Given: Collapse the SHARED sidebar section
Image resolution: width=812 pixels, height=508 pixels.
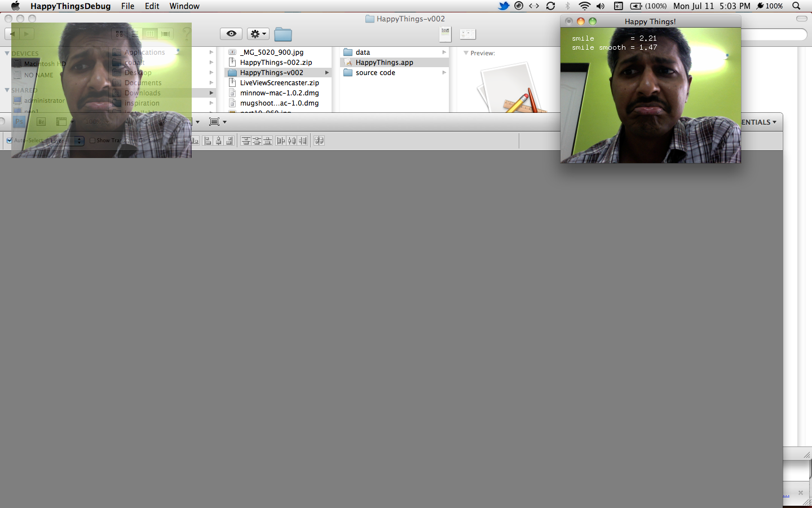Looking at the screenshot, I should [x=7, y=90].
